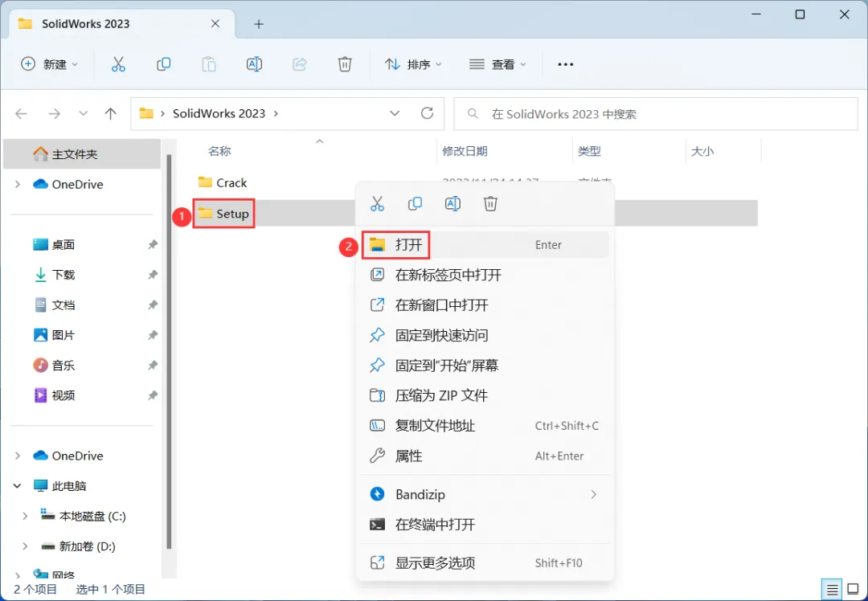Click the Cut icon in the toolbar

coord(118,64)
